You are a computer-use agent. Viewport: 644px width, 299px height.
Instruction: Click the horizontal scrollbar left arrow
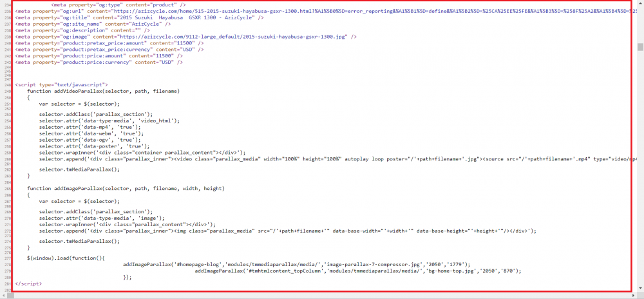click(x=3, y=296)
